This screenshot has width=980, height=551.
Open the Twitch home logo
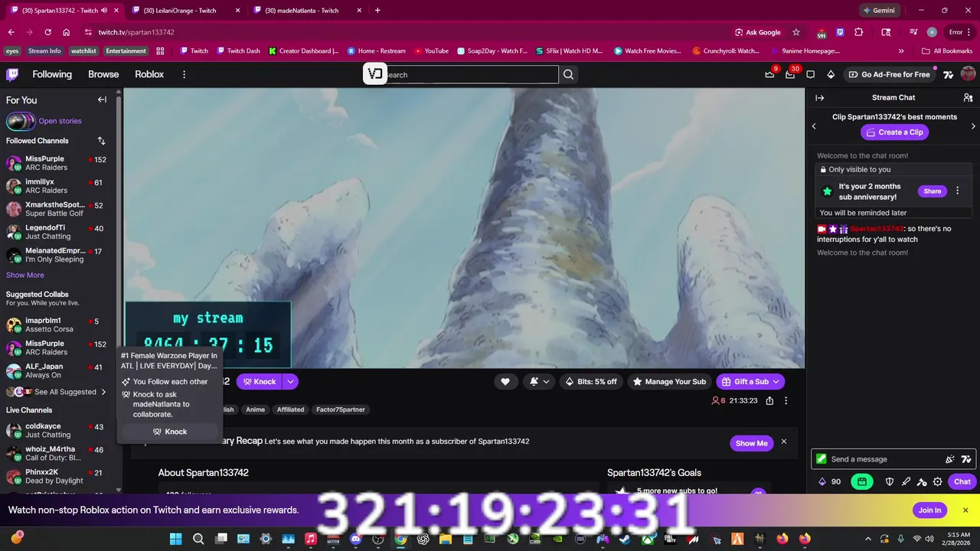tap(12, 74)
